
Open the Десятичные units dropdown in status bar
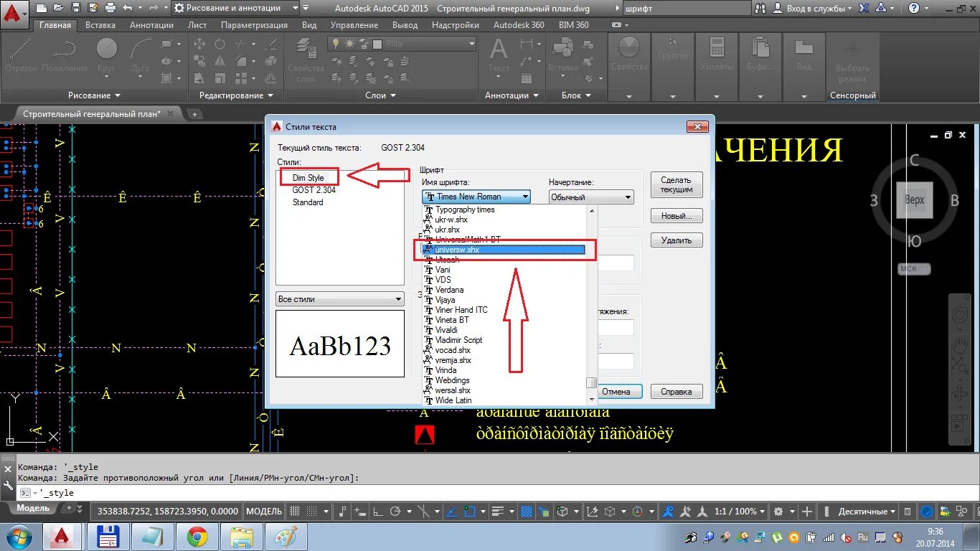(867, 512)
